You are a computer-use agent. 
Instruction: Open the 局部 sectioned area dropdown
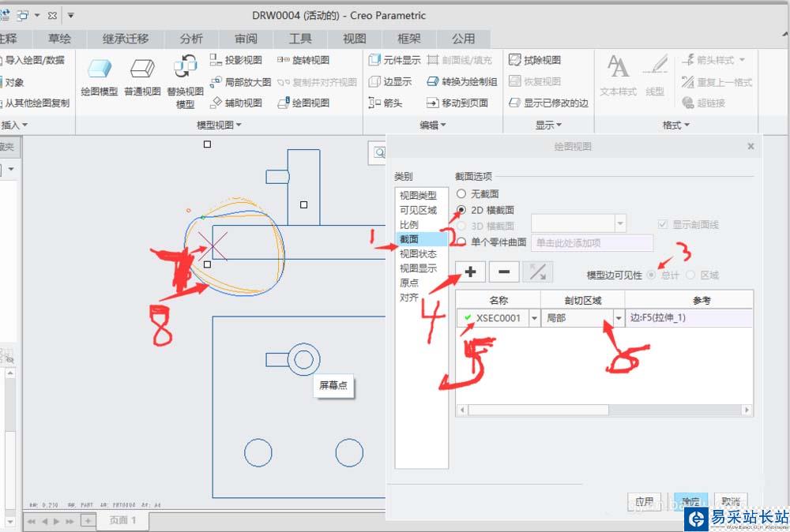619,318
